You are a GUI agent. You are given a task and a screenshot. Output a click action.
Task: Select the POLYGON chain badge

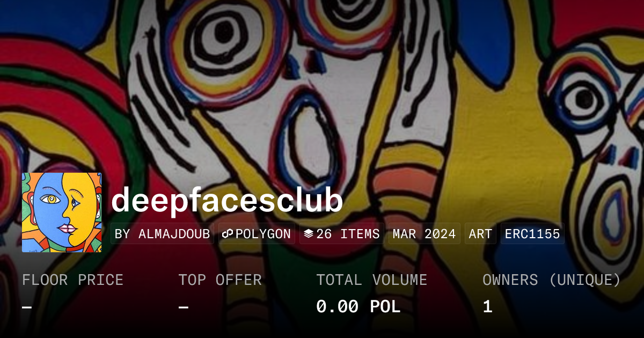257,234
